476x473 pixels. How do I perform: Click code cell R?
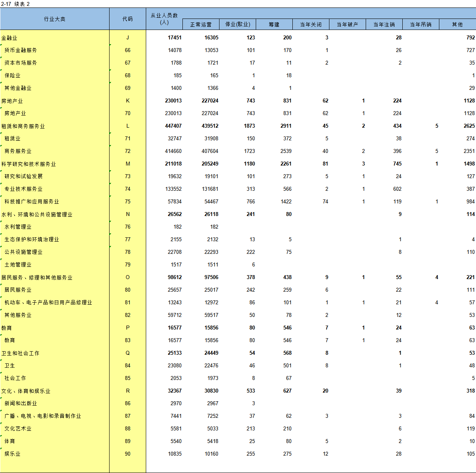click(128, 391)
